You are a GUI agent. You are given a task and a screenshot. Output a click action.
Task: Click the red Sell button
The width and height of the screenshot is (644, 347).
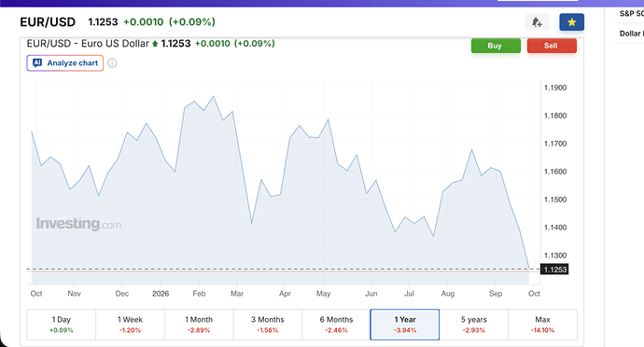pyautogui.click(x=552, y=46)
